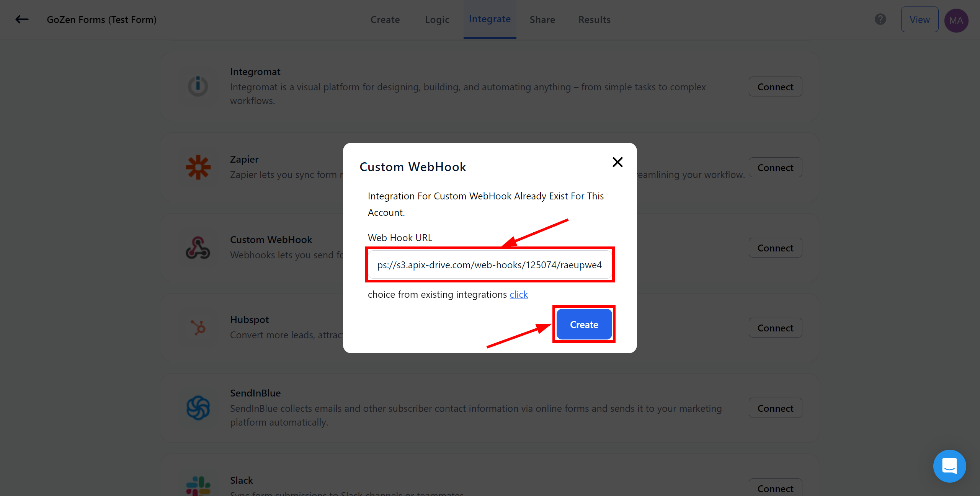Viewport: 980px width, 496px height.
Task: Select the Web Hook URL input field
Action: coord(489,264)
